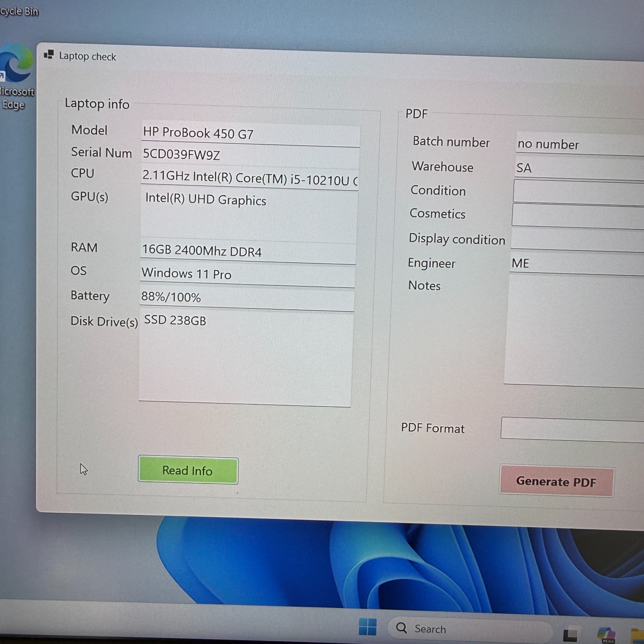The height and width of the screenshot is (644, 644).
Task: Click the CPU field showing i5-10210U
Action: (x=250, y=179)
